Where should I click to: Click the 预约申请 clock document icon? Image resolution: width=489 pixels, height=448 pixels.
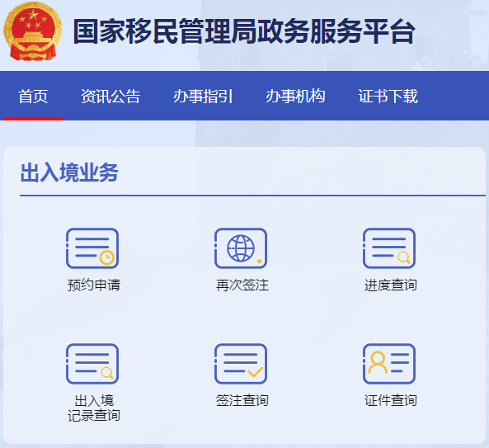[92, 248]
